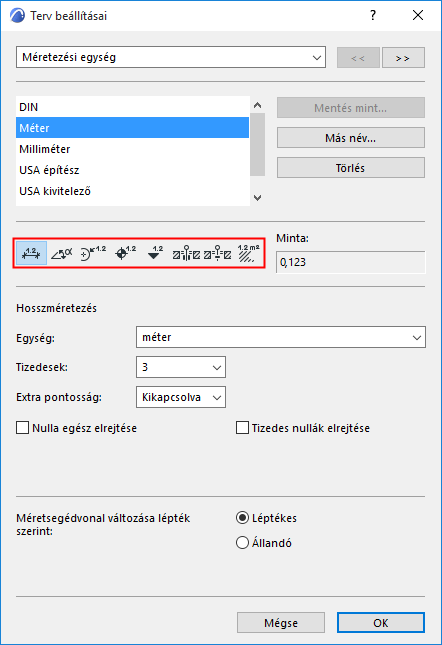Viewport: 442px width, 645px height.
Task: Enable 'Nulla egész elrejtése' checkbox
Action: click(x=23, y=427)
